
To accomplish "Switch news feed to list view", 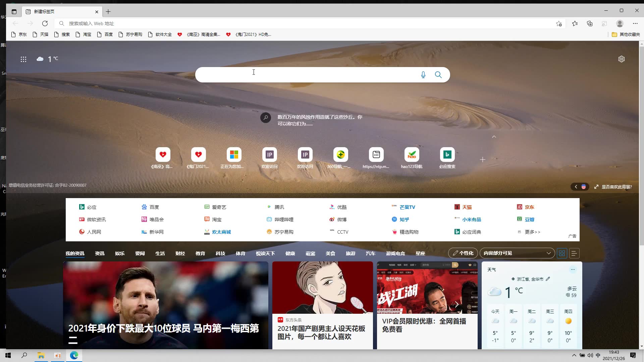I will click(575, 253).
